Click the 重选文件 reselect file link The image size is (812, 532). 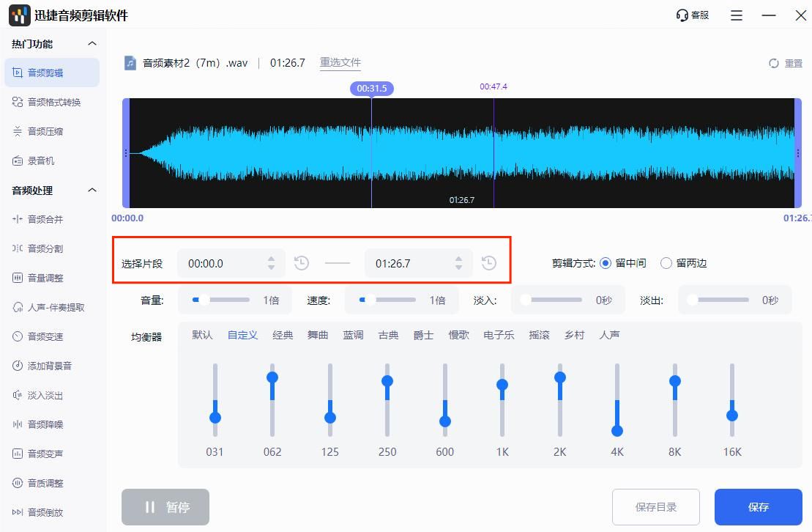pos(340,63)
